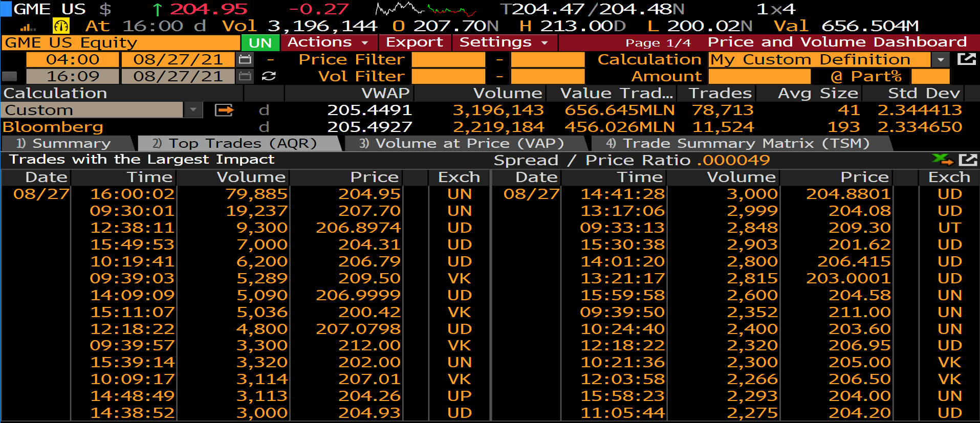
Task: Open the end date calendar picker
Action: coord(245,76)
